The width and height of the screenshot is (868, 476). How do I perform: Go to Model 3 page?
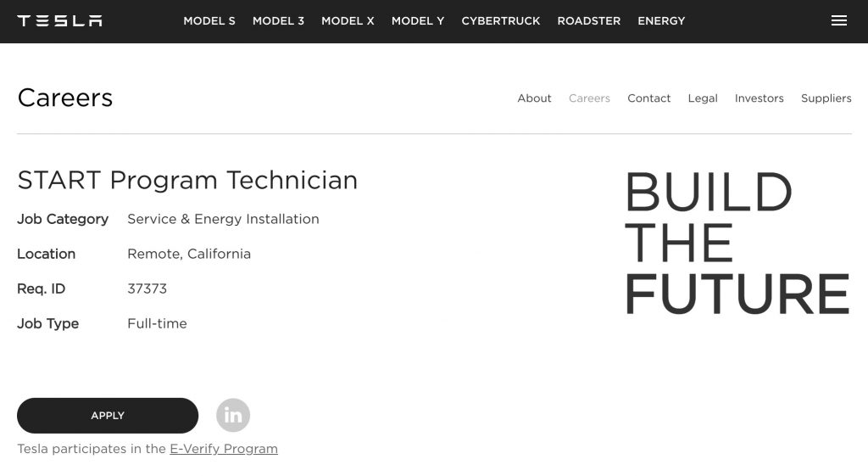click(278, 21)
